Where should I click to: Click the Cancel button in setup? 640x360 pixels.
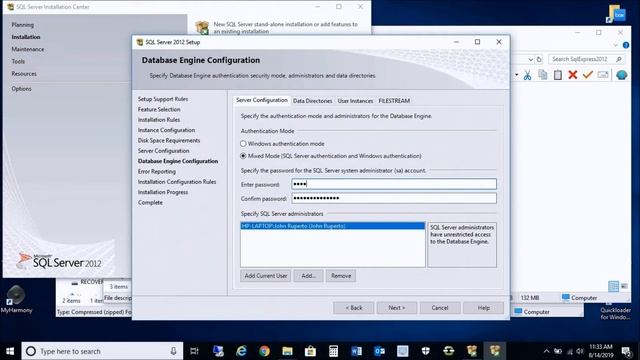pyautogui.click(x=440, y=308)
